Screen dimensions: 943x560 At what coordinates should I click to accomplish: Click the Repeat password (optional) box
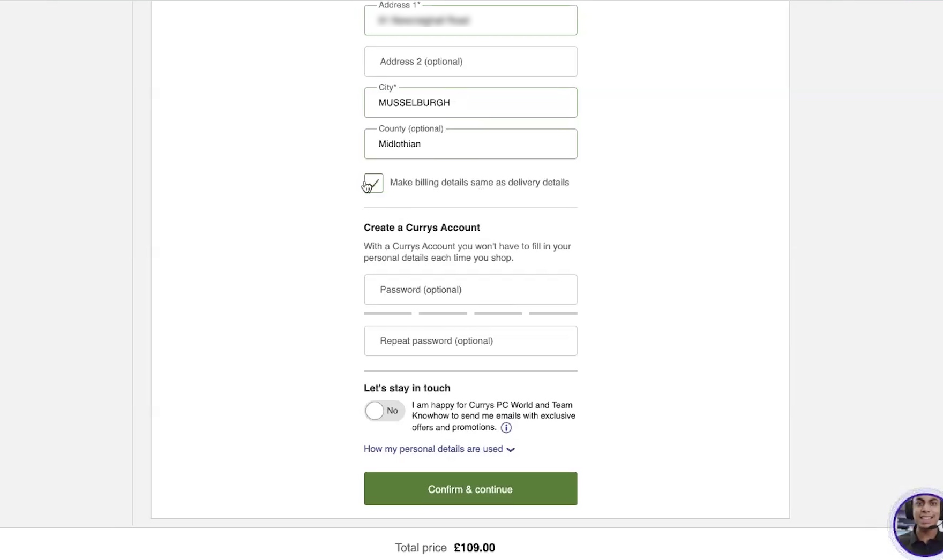(470, 341)
